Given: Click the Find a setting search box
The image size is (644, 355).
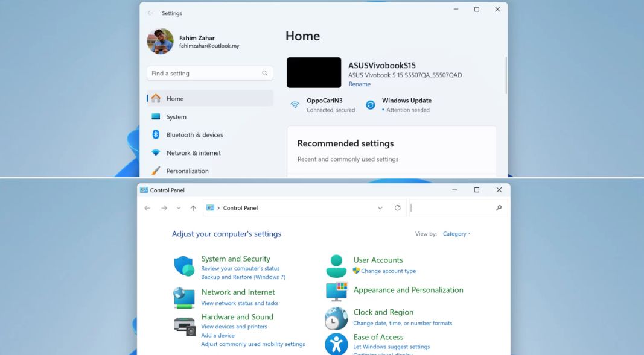Looking at the screenshot, I should (208, 72).
